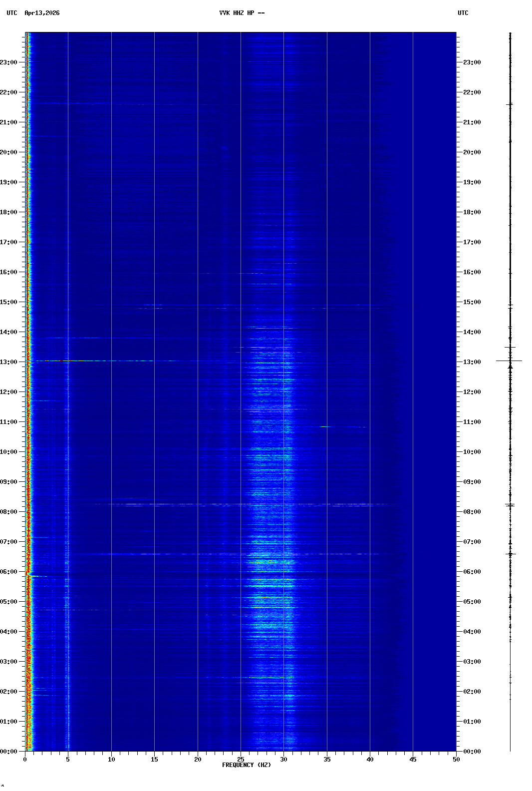Screen dimensions: 532x791
Task: Click the UTC label beside the date
Action: (x=11, y=13)
